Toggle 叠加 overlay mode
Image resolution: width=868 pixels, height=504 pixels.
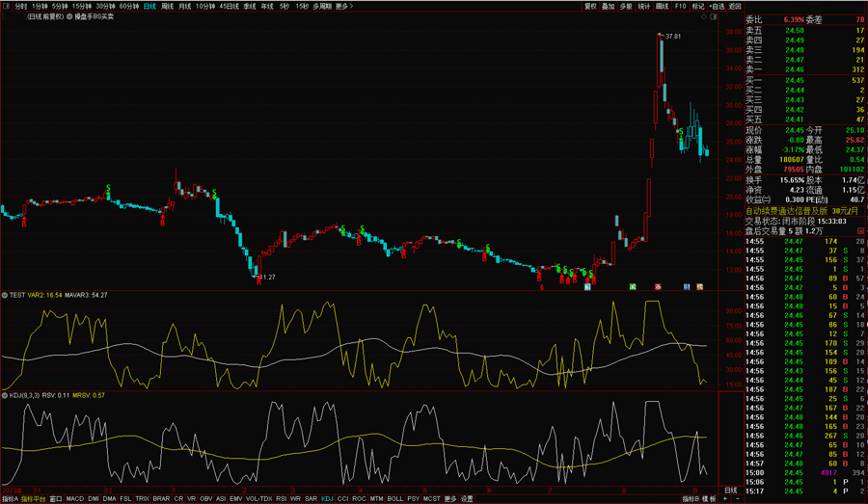click(608, 6)
